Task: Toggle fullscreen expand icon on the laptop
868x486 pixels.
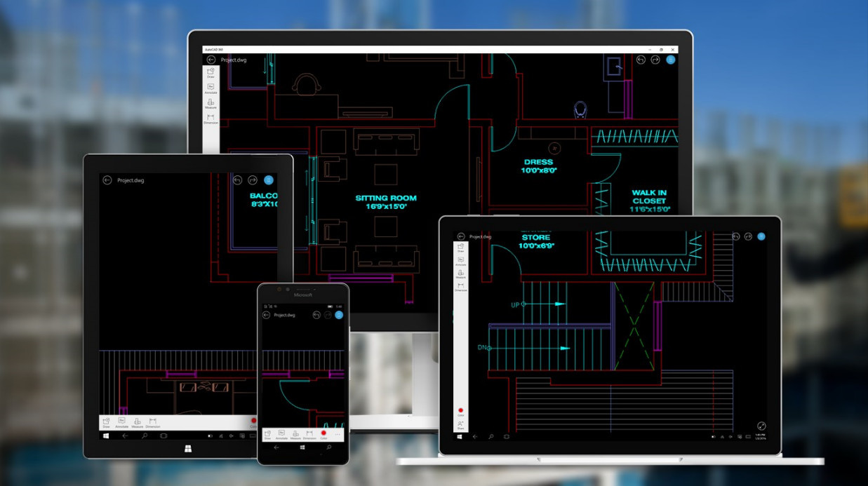Action: [761, 426]
